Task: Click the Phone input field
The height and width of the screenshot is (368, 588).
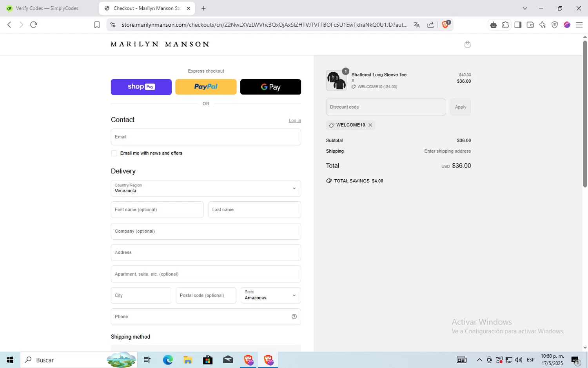Action: coord(206,317)
